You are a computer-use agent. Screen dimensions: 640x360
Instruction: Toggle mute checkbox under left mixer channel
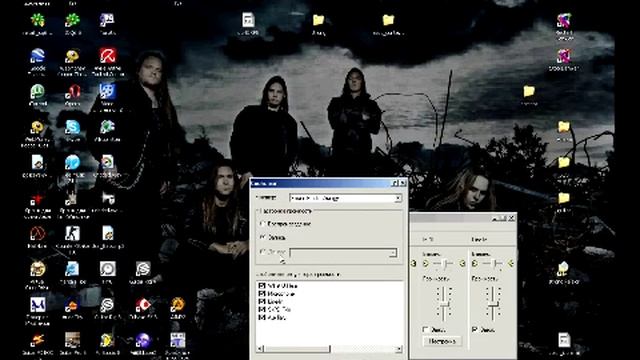coord(426,329)
